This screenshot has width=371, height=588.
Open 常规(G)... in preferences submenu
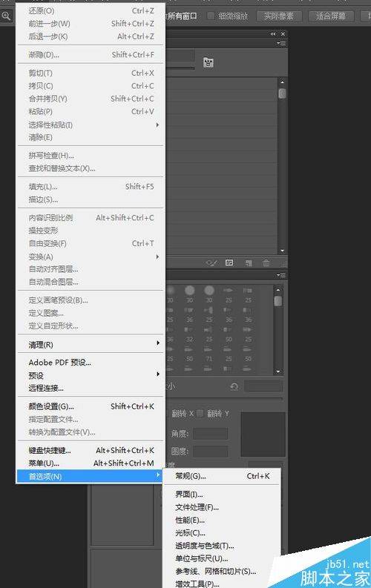pyautogui.click(x=222, y=476)
